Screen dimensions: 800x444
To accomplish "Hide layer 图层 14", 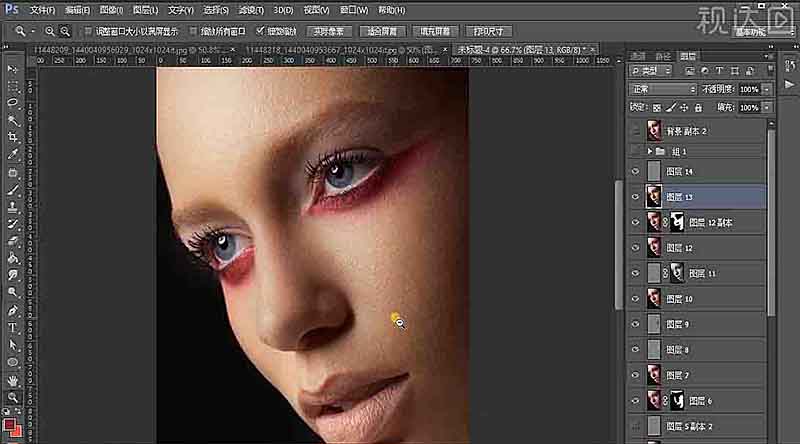I will point(635,172).
